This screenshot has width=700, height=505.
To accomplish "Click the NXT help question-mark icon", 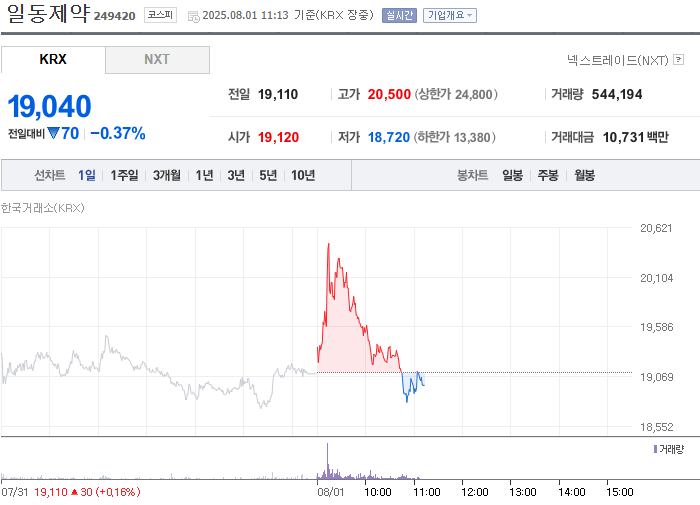I will point(679,59).
